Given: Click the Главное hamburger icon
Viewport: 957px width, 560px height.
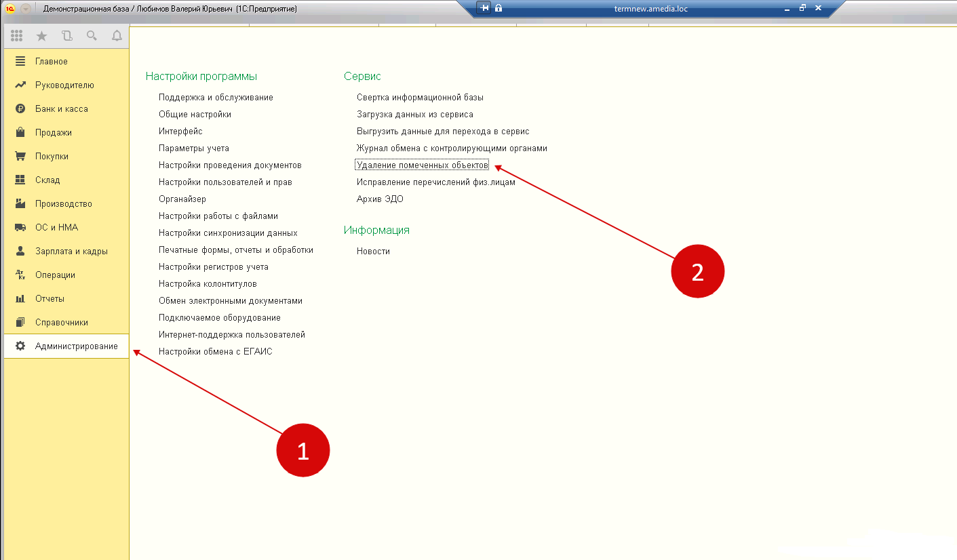Looking at the screenshot, I should pyautogui.click(x=20, y=61).
